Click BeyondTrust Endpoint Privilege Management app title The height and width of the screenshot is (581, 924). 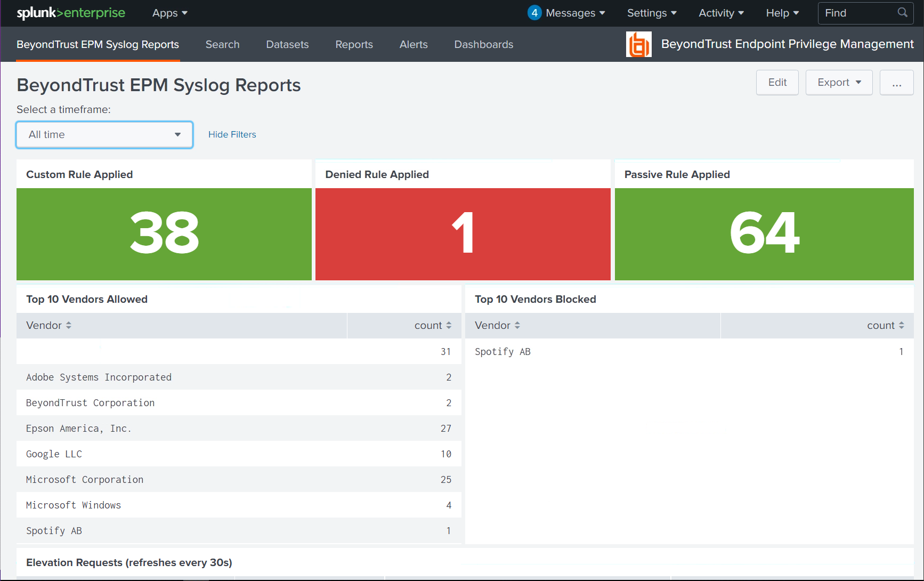[x=787, y=44]
